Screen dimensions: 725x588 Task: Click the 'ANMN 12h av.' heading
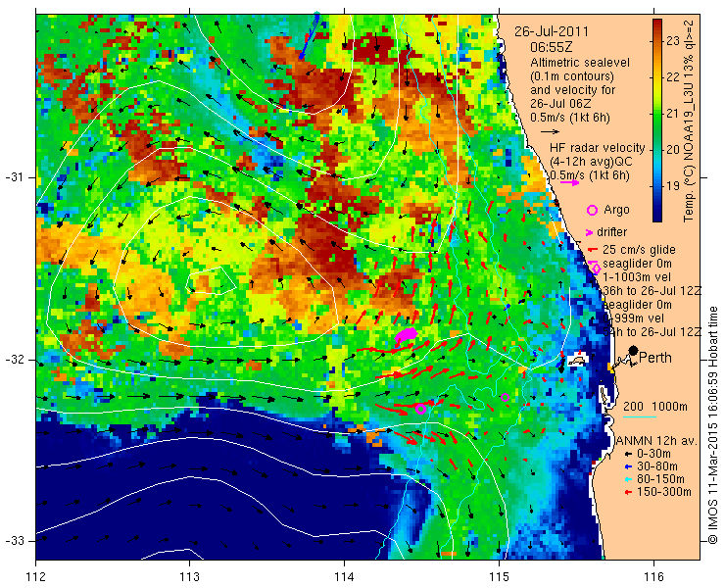[656, 440]
